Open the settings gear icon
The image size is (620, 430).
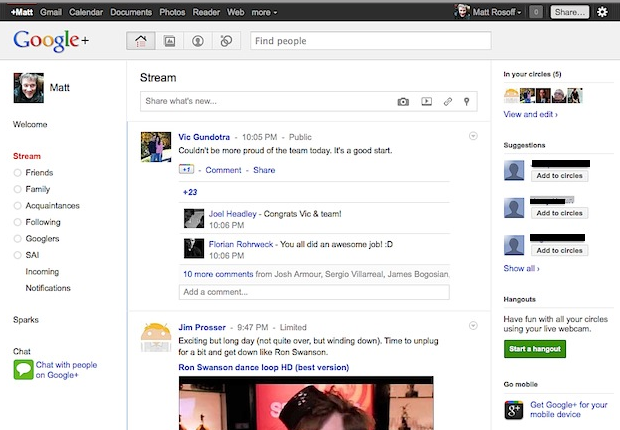click(x=602, y=12)
